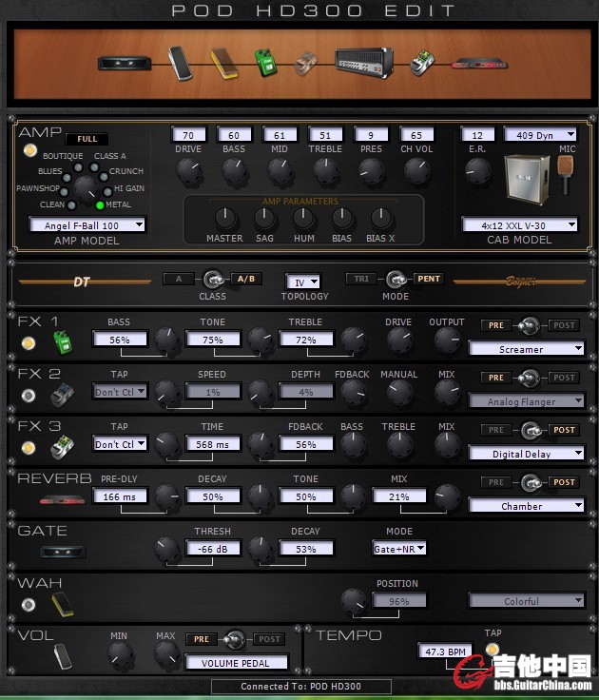Open FX 3 TAP Don't Ctl dropdown

coord(120,444)
